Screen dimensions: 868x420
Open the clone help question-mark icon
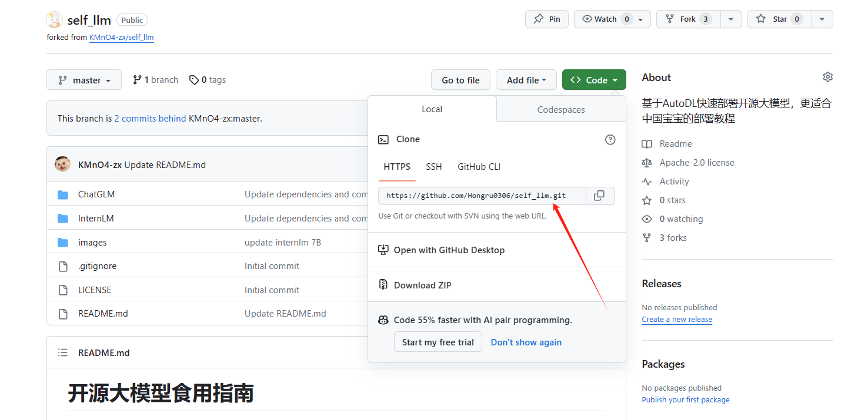[x=610, y=139]
